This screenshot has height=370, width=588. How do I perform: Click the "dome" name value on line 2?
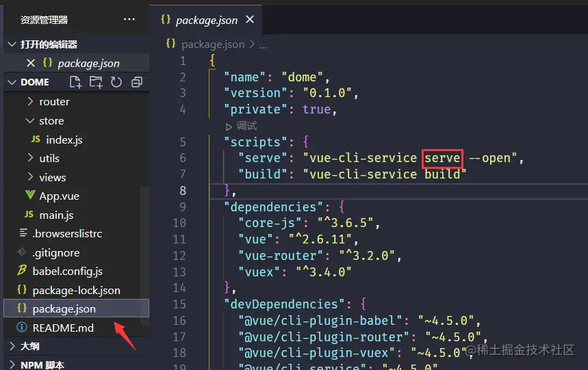[302, 77]
